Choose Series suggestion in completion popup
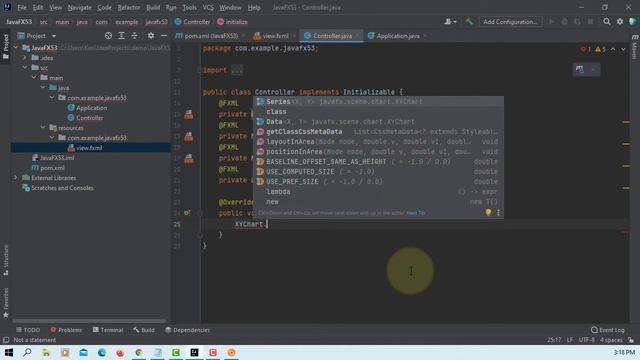Screen dimensions: 640x360 [x=378, y=102]
